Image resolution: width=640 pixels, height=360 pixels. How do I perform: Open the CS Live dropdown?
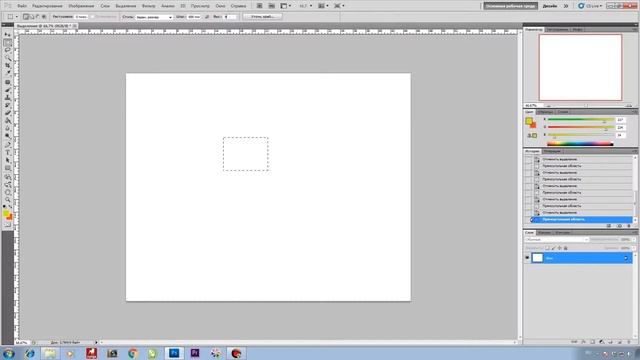(x=590, y=6)
